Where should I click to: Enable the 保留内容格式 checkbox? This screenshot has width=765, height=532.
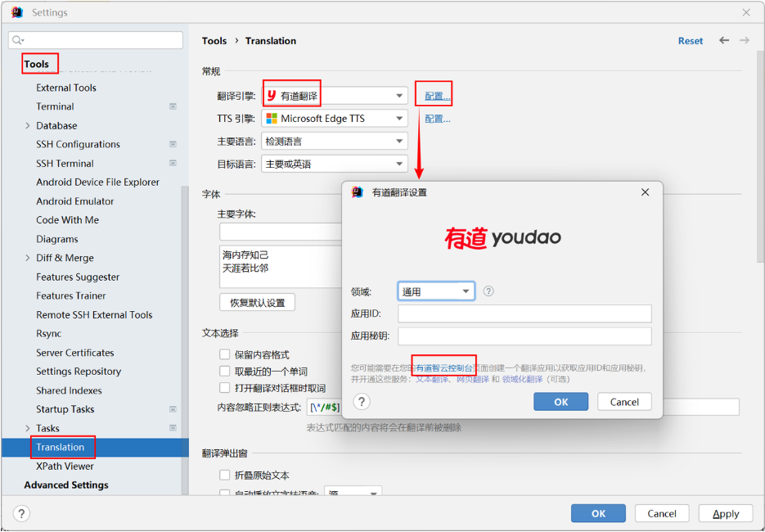(x=224, y=354)
